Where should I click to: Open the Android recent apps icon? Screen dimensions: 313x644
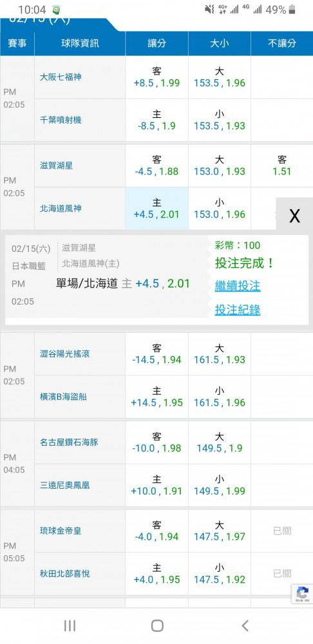click(70, 625)
